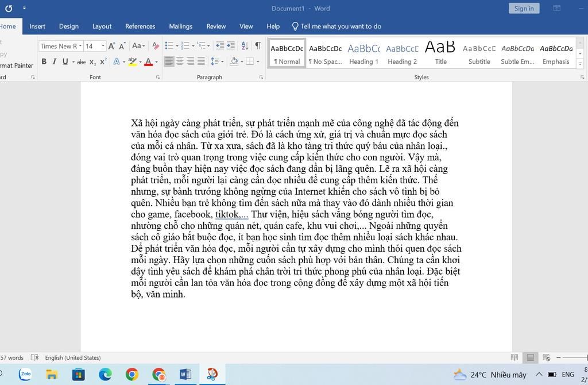Switch to the Design tab

tap(69, 26)
